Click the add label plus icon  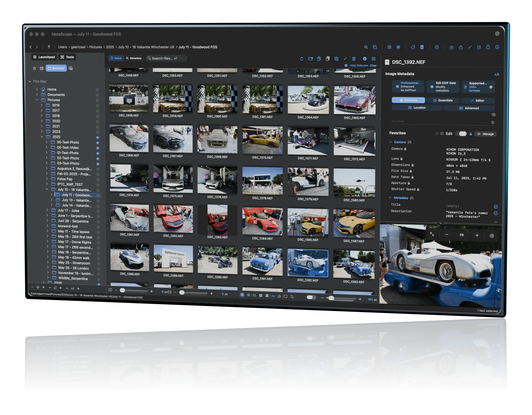click(493, 123)
